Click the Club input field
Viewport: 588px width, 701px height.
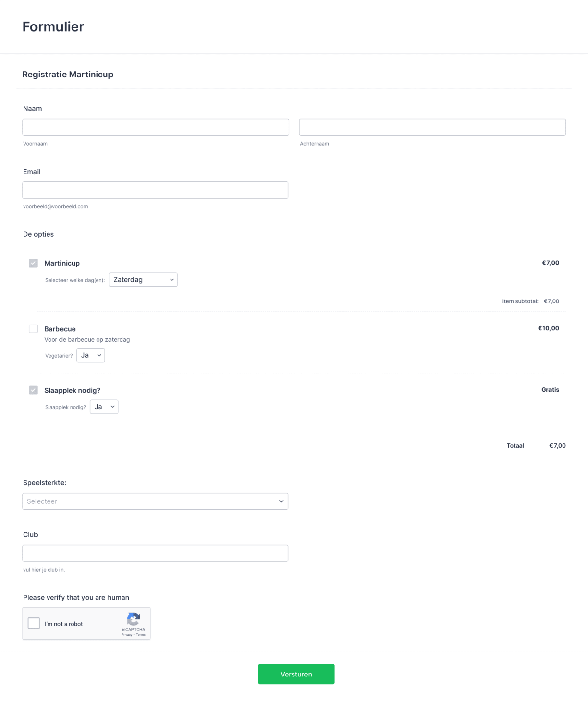[x=155, y=552]
